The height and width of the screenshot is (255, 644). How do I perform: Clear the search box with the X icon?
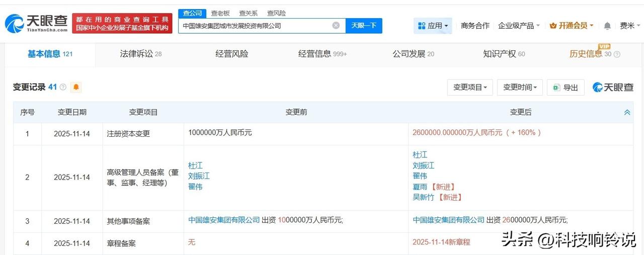click(x=336, y=26)
